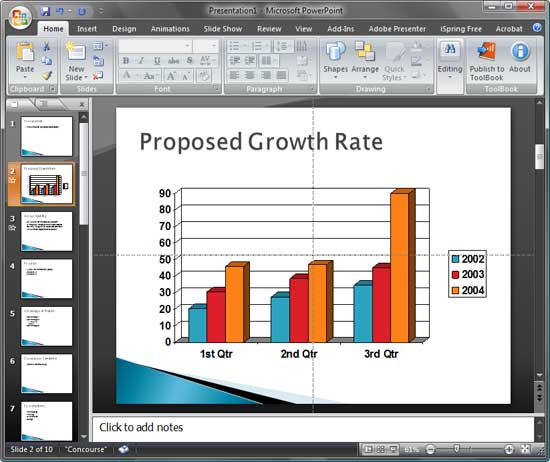Close the slides thumbnail pane
This screenshot has width=550, height=462.
[x=82, y=104]
